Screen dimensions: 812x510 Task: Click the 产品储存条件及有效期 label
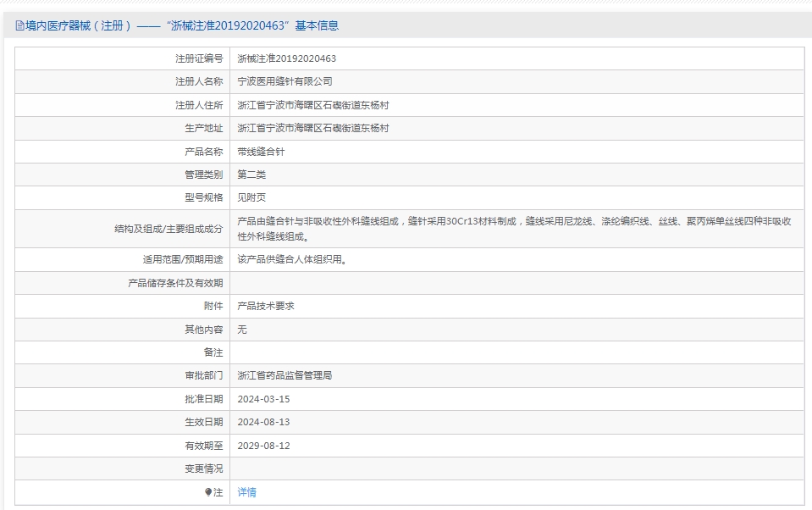pos(175,283)
